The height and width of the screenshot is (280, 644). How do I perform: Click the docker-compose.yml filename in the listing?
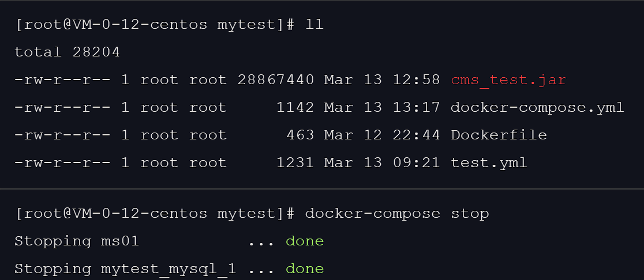click(537, 107)
